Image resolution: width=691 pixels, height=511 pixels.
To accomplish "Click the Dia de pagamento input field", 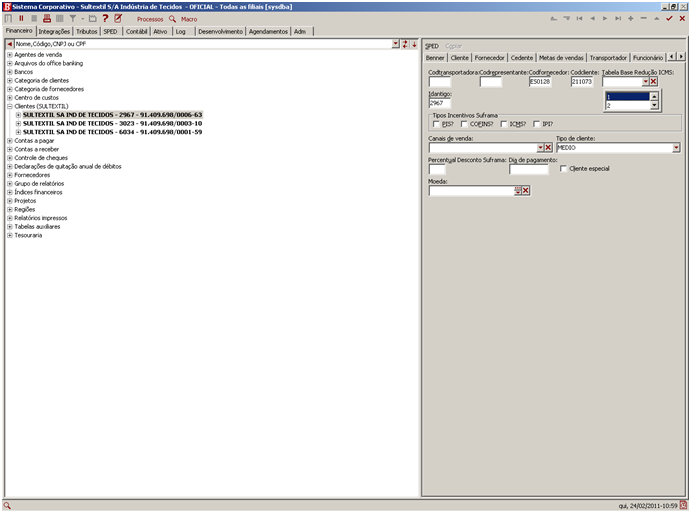I will (x=528, y=169).
